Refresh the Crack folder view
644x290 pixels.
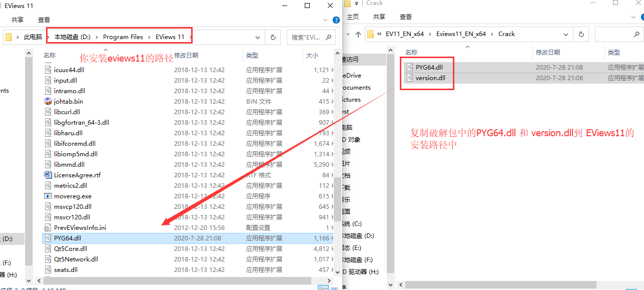[x=580, y=34]
